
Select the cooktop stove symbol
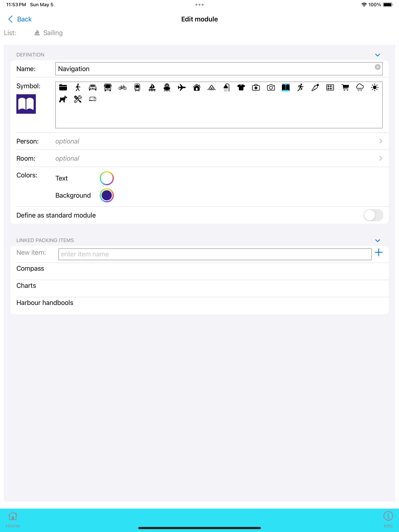point(330,87)
